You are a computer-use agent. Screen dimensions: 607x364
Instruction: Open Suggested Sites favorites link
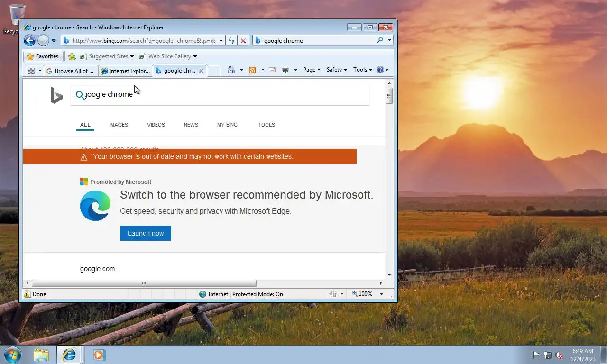(x=106, y=56)
